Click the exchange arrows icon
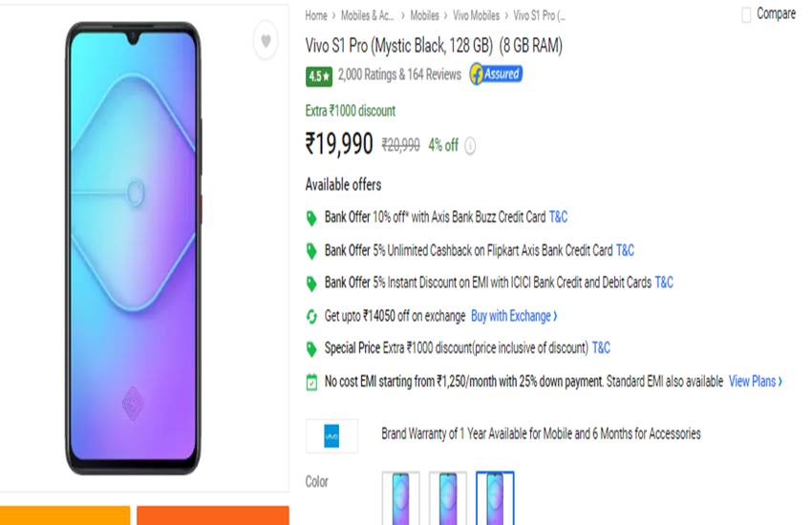This screenshot has width=812, height=525. click(x=311, y=316)
